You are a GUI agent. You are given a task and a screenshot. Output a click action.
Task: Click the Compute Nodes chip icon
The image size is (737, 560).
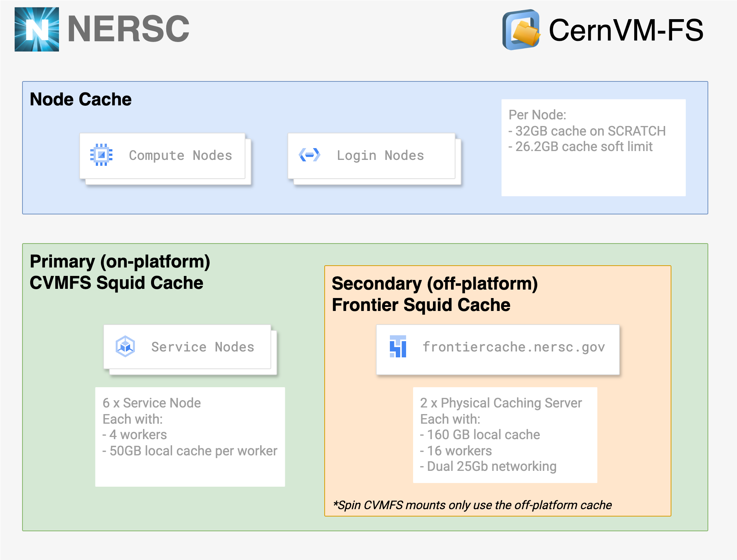(101, 155)
